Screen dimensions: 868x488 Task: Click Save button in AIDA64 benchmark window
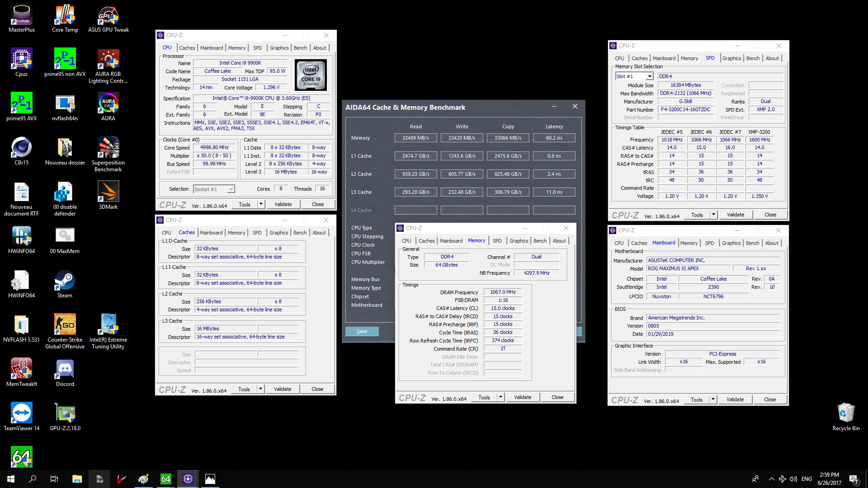pyautogui.click(x=362, y=331)
